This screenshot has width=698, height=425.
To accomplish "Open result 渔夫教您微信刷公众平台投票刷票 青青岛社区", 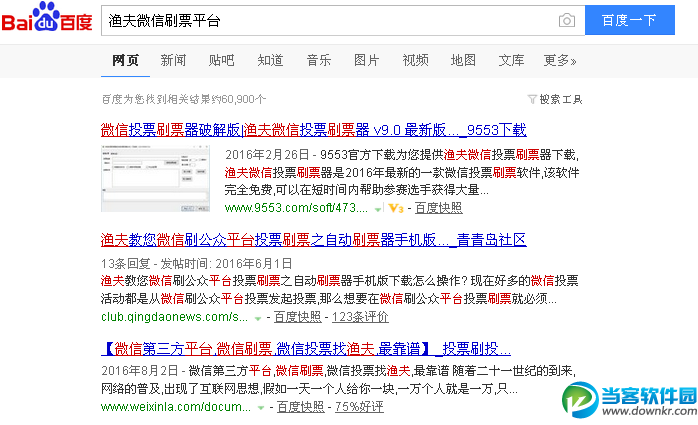I will 313,240.
